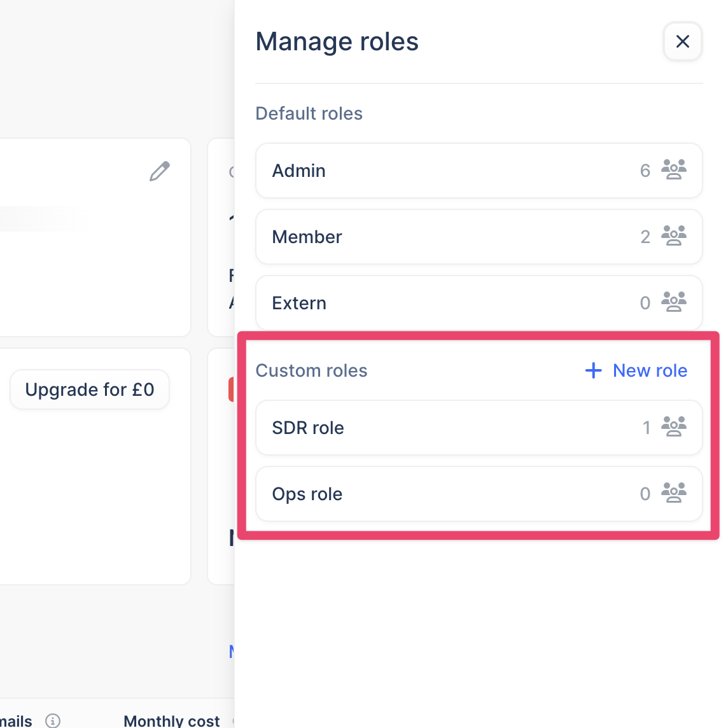
Task: Click the Admin member count 6
Action: [645, 171]
